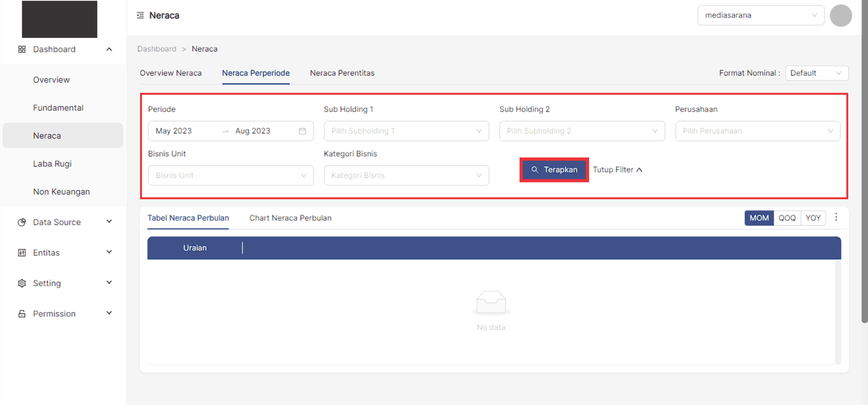The image size is (868, 405).
Task: Select the MOM comparison mode
Action: click(759, 218)
